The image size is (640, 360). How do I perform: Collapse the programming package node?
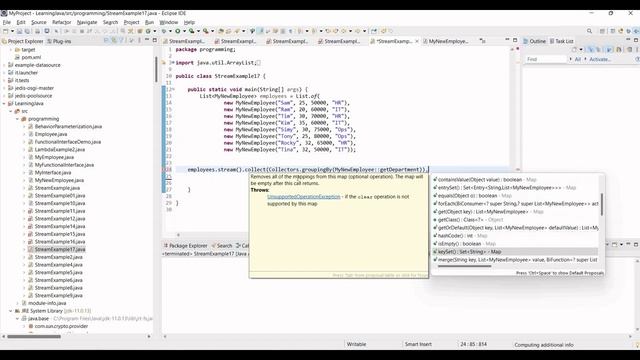tap(18, 119)
